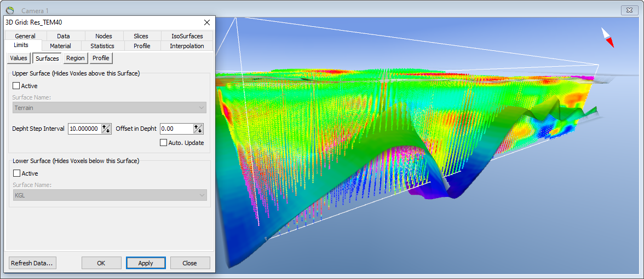Click the Refresh Data... button
Viewport: 644px width, 279px height.
[x=32, y=263]
